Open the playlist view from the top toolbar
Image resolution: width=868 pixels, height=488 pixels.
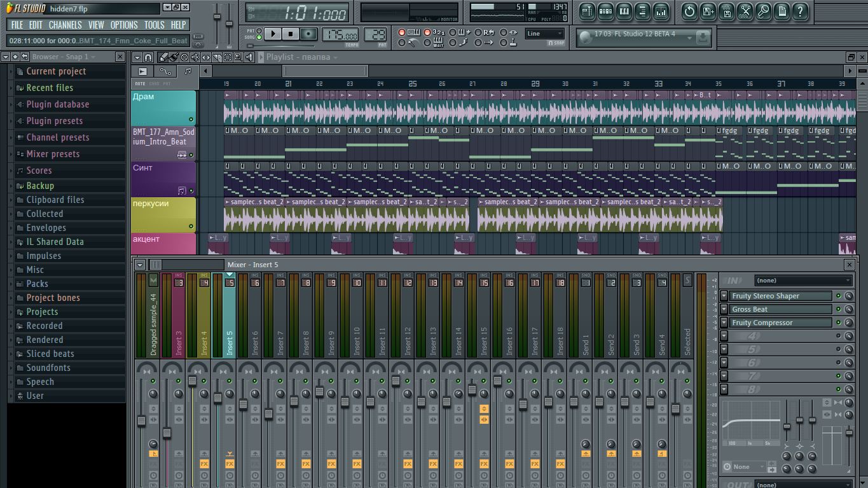click(x=587, y=11)
